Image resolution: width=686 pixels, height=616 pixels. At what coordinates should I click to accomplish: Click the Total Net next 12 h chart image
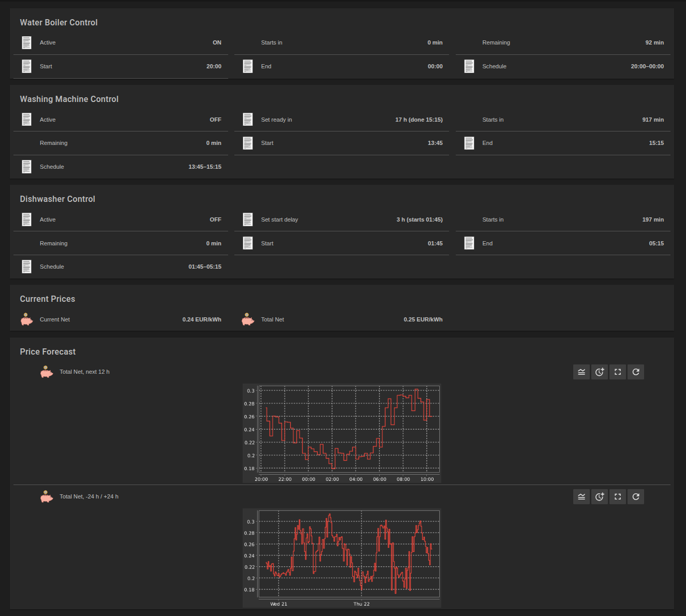342,433
